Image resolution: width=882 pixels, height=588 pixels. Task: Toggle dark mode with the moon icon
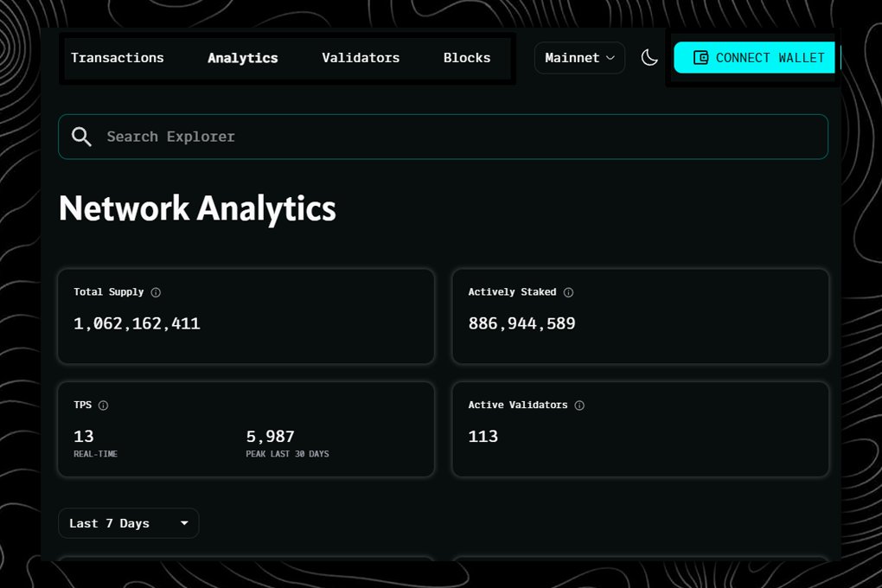pyautogui.click(x=649, y=57)
